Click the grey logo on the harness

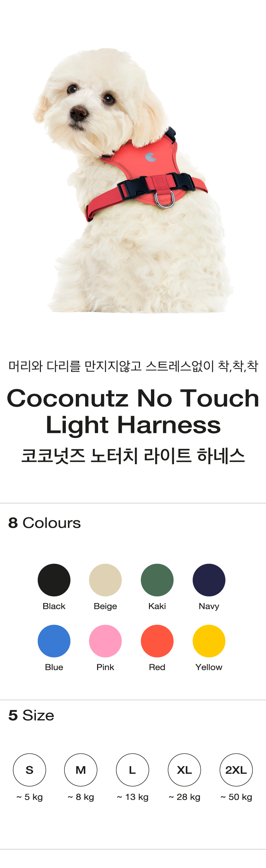151,157
